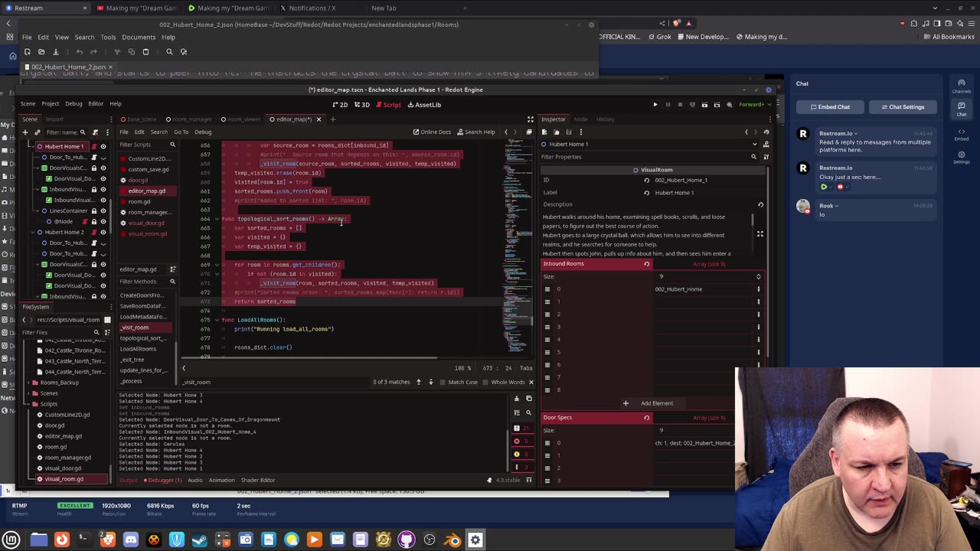
Task: Select topological_sort_ method in methods list
Action: (143, 338)
